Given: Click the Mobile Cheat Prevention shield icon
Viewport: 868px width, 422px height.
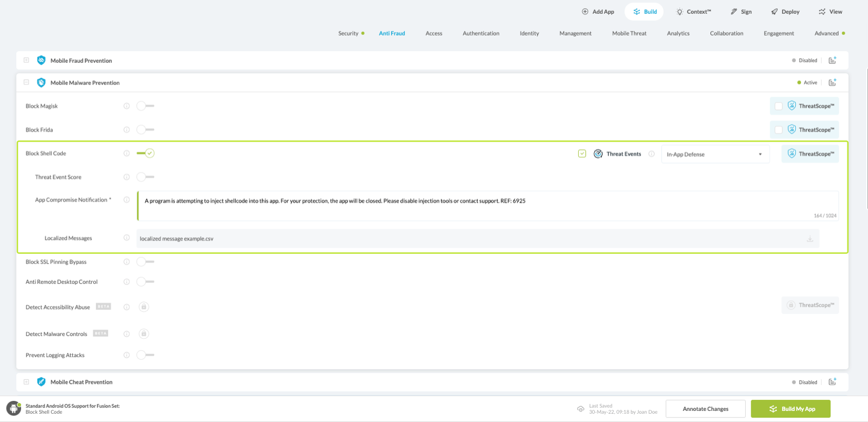Looking at the screenshot, I should pyautogui.click(x=41, y=382).
